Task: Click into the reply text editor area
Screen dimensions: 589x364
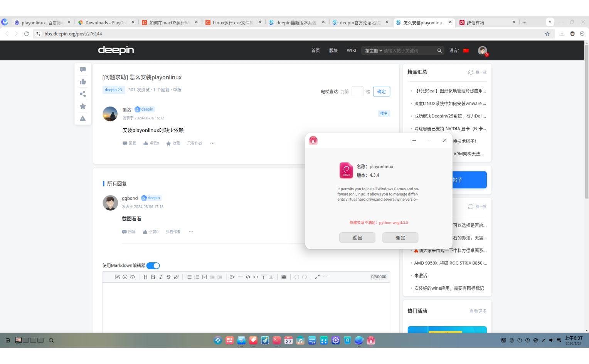Action: click(x=246, y=307)
